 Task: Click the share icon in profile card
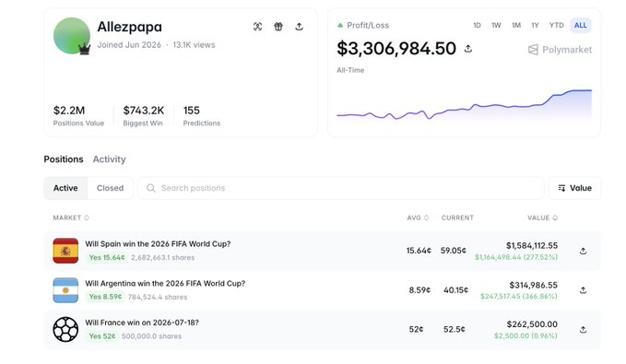(x=299, y=27)
